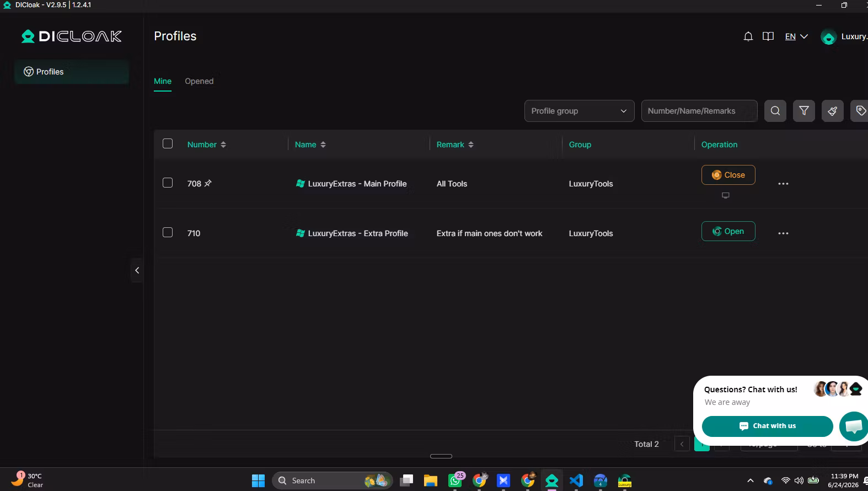This screenshot has height=491, width=868.
Task: Click the Windows taskbar Search box
Action: [x=332, y=481]
